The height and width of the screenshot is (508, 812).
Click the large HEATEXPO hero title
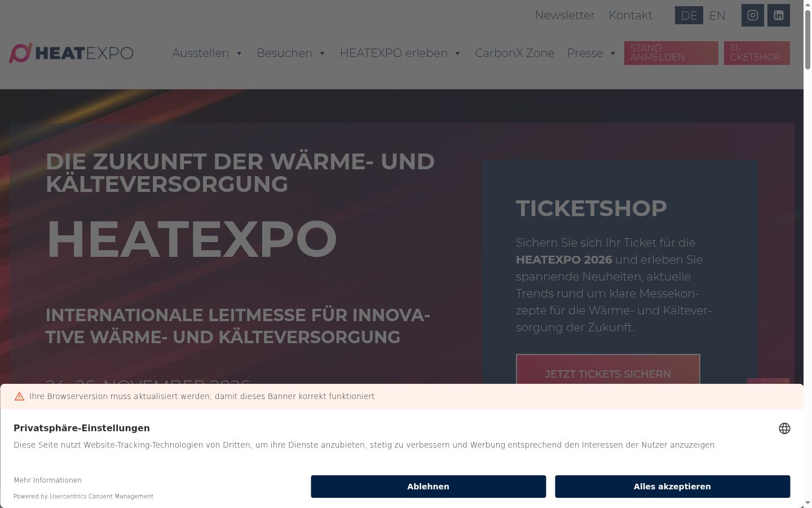point(191,239)
